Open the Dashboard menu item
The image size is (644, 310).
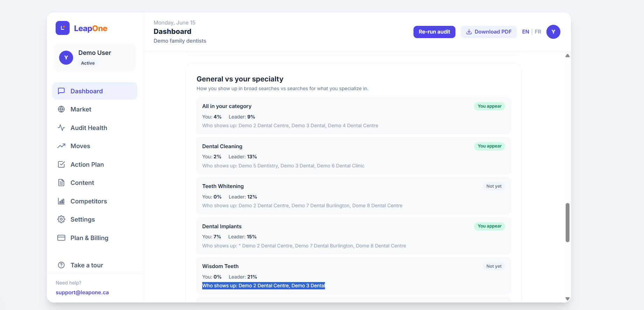(x=95, y=91)
